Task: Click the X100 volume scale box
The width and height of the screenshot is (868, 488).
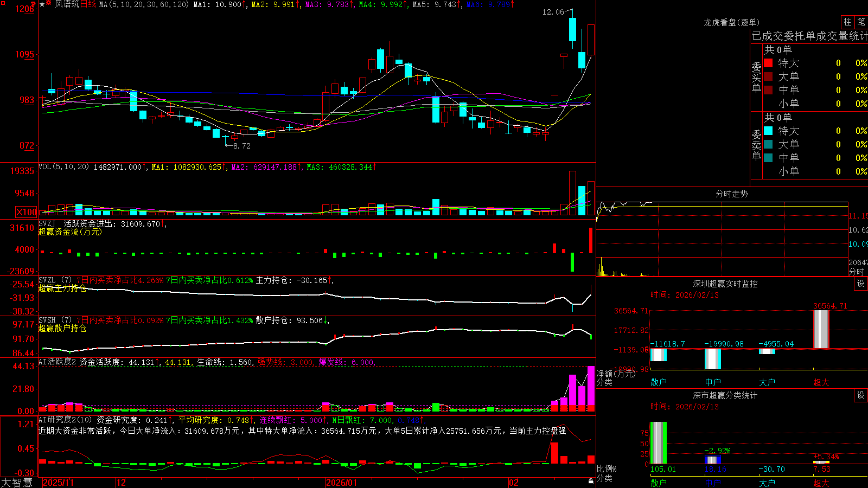Action: point(27,212)
